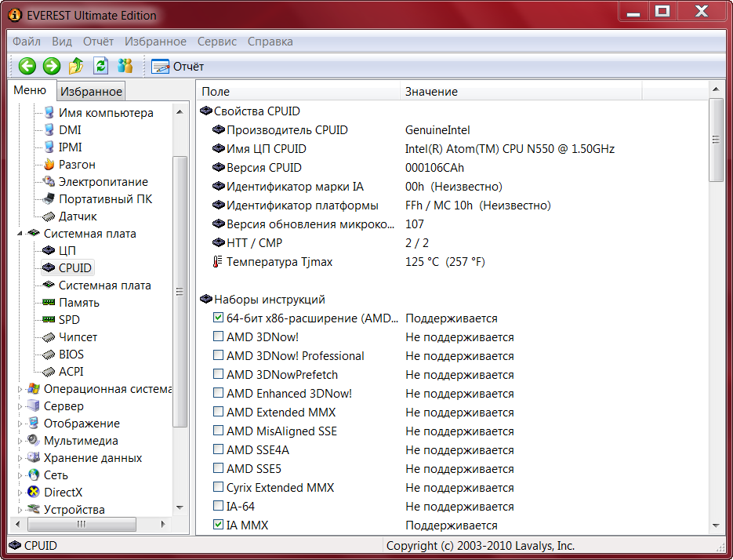Expand the Операционная система node
This screenshot has width=733, height=560.
[x=20, y=389]
